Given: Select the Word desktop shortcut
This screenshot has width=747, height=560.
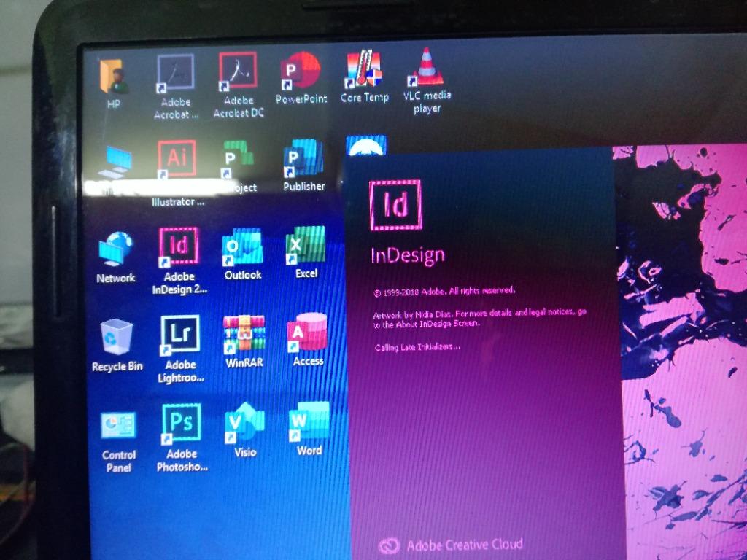Looking at the screenshot, I should (x=309, y=423).
